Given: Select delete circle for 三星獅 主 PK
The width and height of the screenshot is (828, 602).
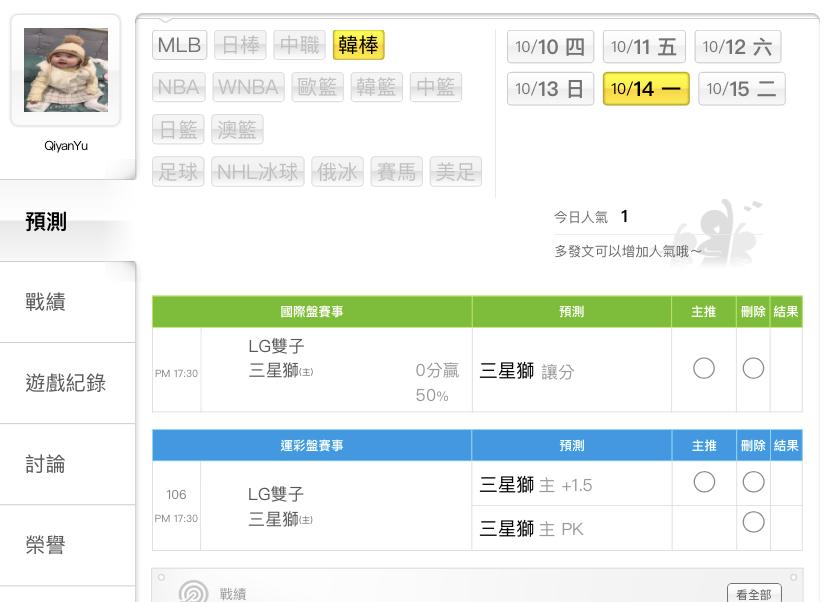Looking at the screenshot, I should pos(753,522).
